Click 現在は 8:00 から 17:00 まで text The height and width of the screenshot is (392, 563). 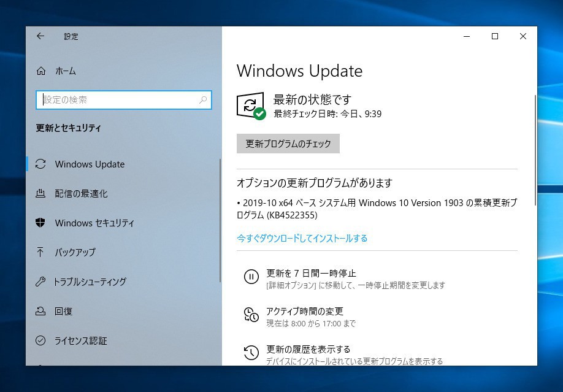click(311, 323)
